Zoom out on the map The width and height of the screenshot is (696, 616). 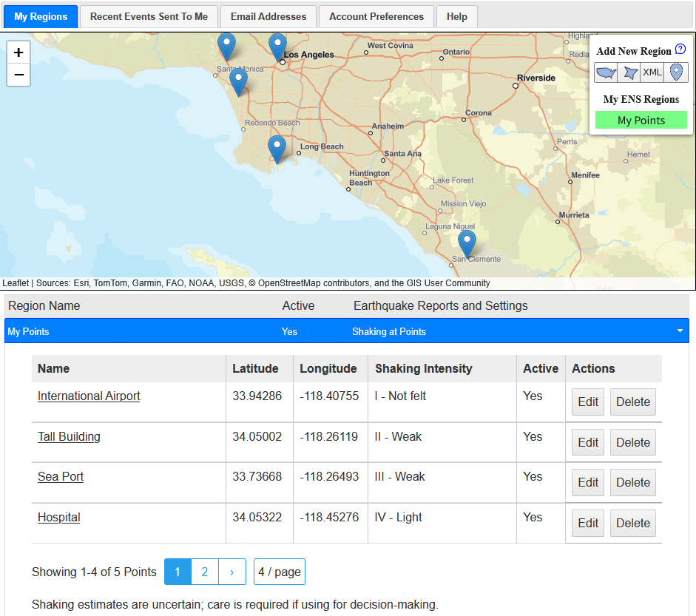tap(18, 75)
